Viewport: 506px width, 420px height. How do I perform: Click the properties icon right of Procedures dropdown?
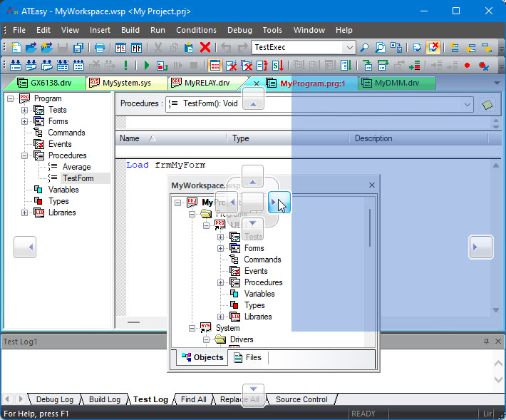coord(487,104)
